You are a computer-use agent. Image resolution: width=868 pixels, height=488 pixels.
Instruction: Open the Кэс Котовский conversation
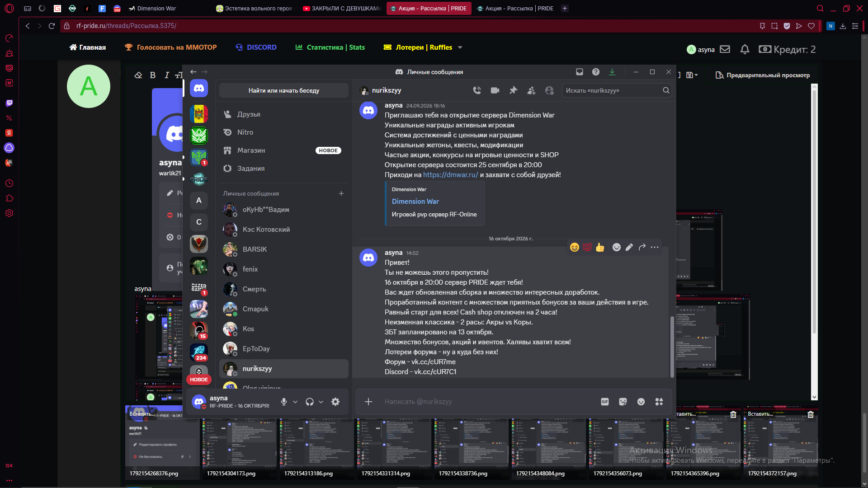(284, 230)
